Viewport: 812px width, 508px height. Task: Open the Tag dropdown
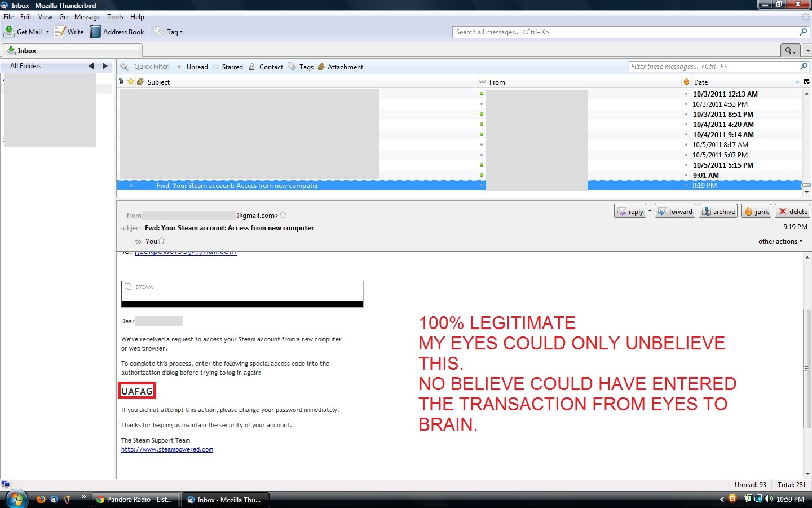[x=169, y=32]
